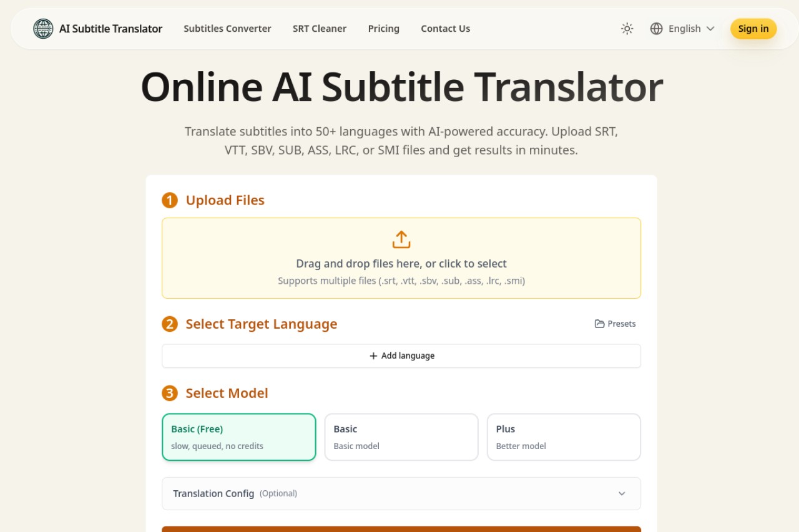This screenshot has width=799, height=532.
Task: Click the Add language button
Action: 401,355
